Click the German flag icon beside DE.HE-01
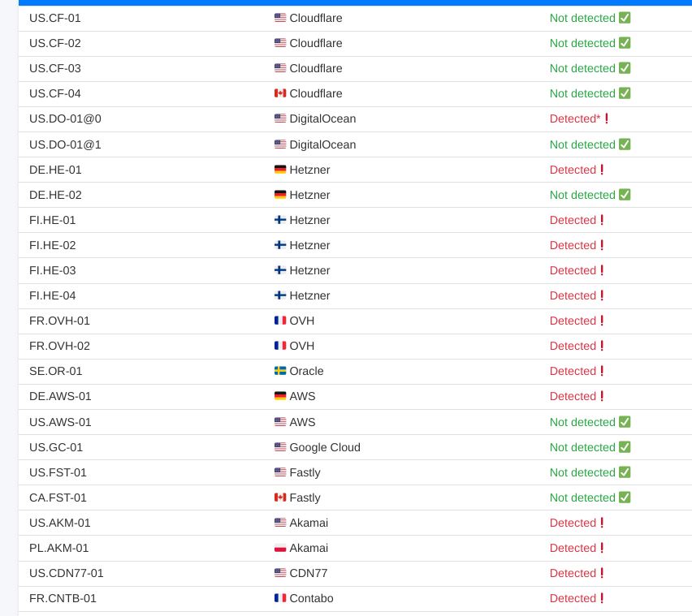This screenshot has width=692, height=616. (280, 170)
